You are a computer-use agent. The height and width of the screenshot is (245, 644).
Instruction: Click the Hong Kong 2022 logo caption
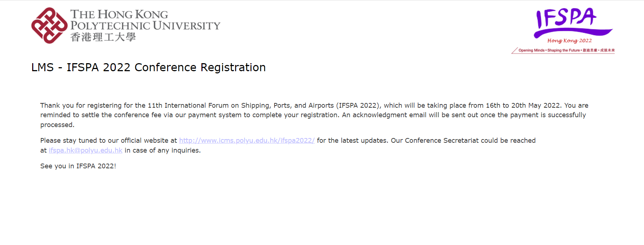click(569, 41)
